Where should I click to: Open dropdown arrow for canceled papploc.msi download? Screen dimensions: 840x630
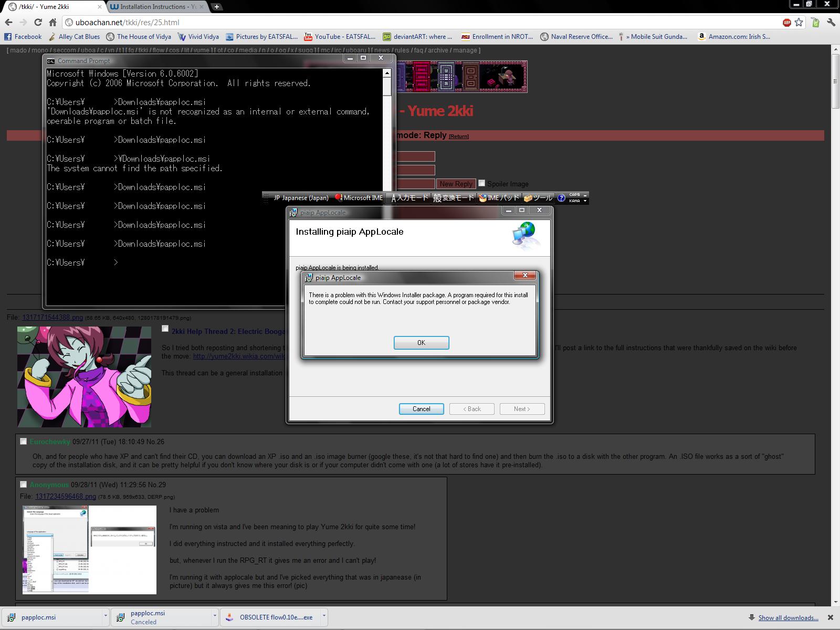tap(215, 617)
